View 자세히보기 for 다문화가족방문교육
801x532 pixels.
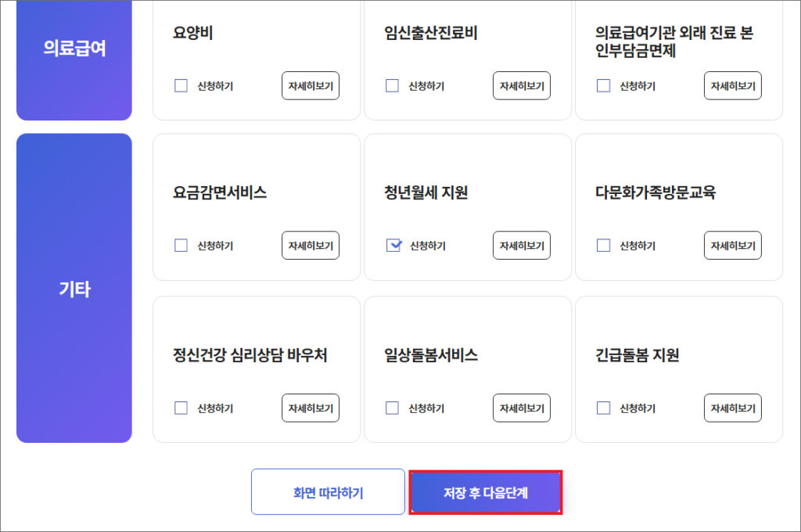(x=733, y=246)
